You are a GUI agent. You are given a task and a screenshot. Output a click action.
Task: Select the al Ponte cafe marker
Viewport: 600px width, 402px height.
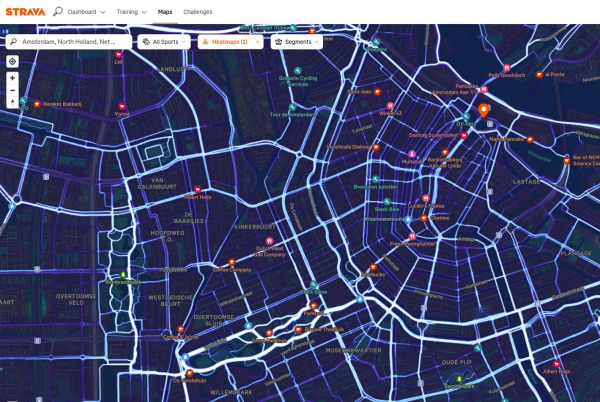pyautogui.click(x=539, y=74)
